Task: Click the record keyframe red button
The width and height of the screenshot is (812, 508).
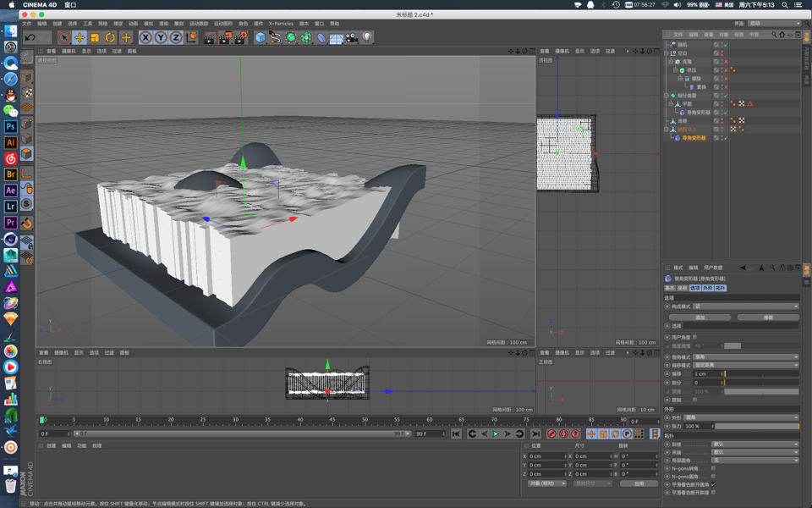Action: tap(551, 433)
